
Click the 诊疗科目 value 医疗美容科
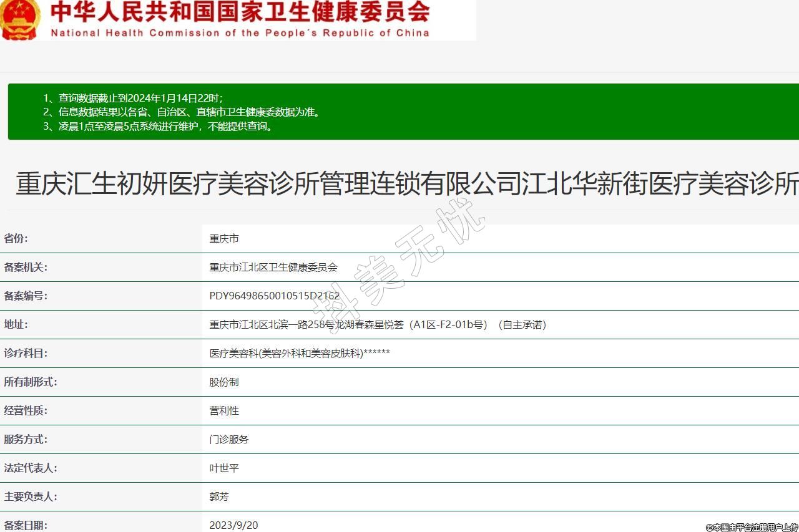tap(300, 354)
